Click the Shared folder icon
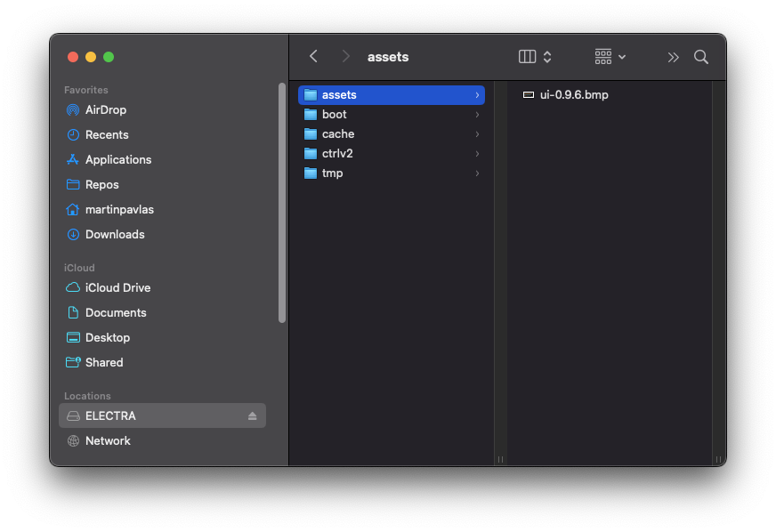The height and width of the screenshot is (532, 776). (x=73, y=362)
